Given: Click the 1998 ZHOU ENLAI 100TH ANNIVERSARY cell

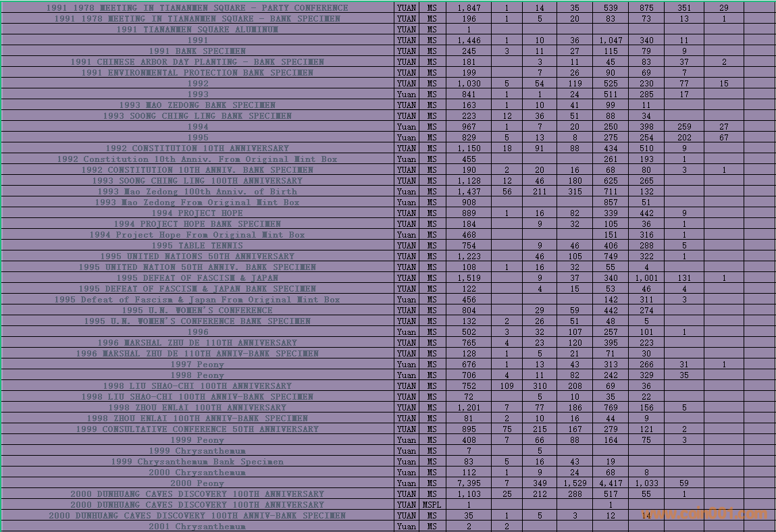Looking at the screenshot, I should [197, 408].
